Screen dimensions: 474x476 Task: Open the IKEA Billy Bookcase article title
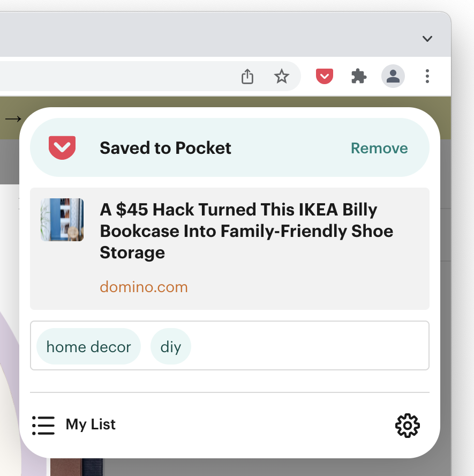tap(246, 231)
